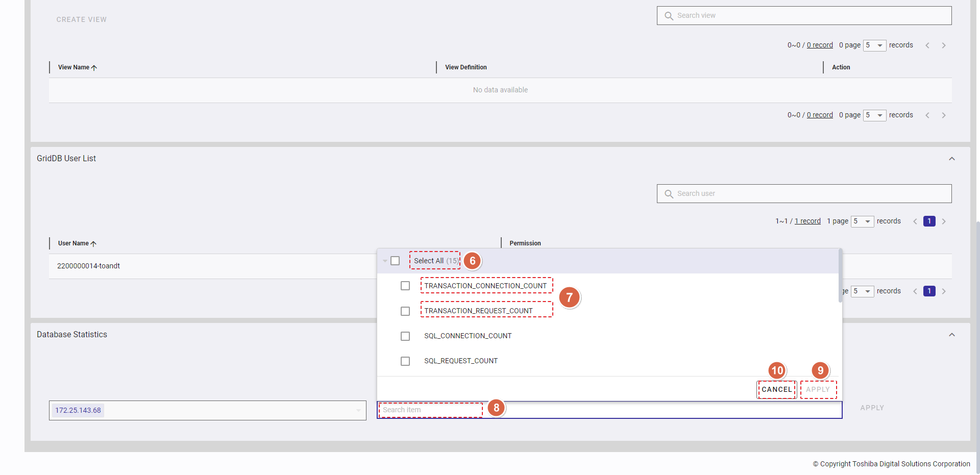Sort user list by User Name arrow
Viewport: 980px width, 475px height.
pos(93,244)
